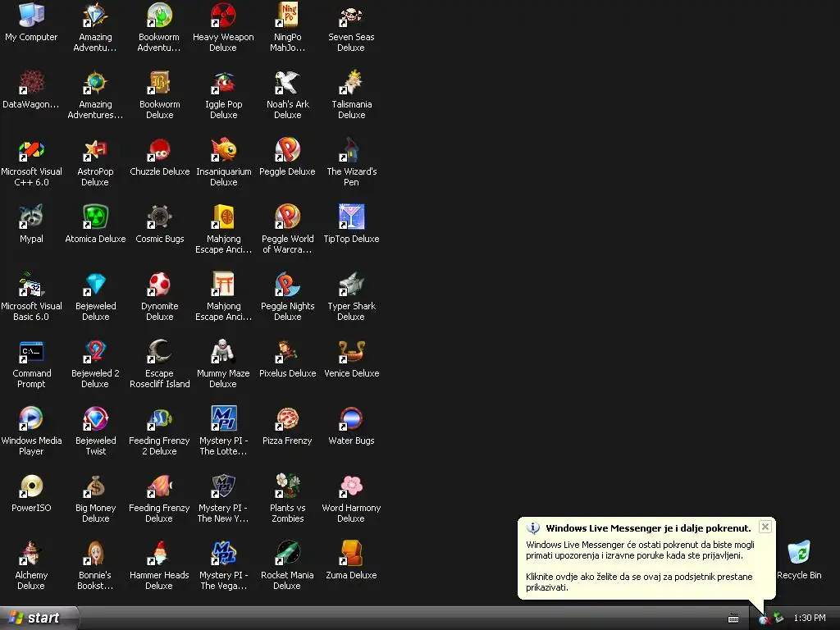840x630 pixels.
Task: Open Microsoft Visual C++ 6.0
Action: click(31, 149)
